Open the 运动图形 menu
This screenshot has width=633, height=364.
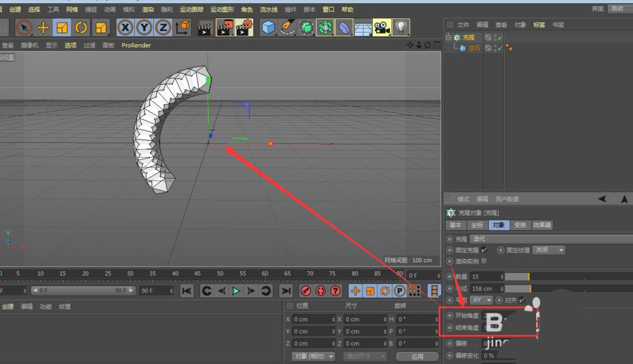[x=222, y=9]
